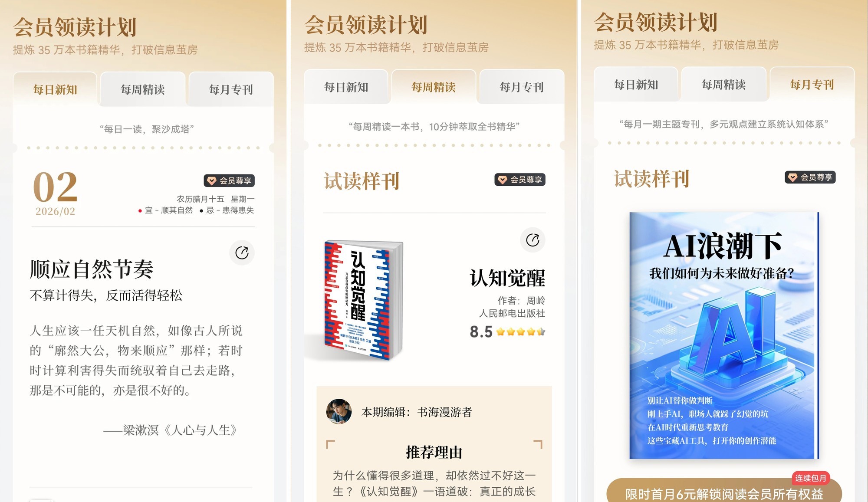Tap 会员尊享 badge on weekly sample

coord(520,180)
